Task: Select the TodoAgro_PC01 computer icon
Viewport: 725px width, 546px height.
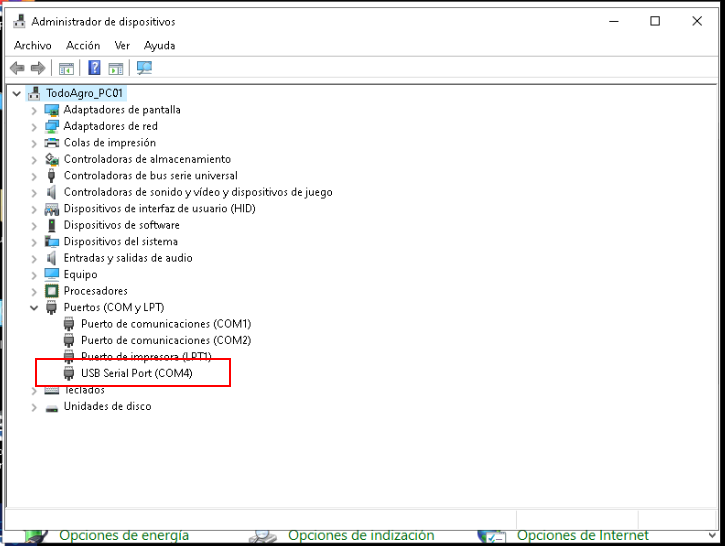Action: click(34, 93)
